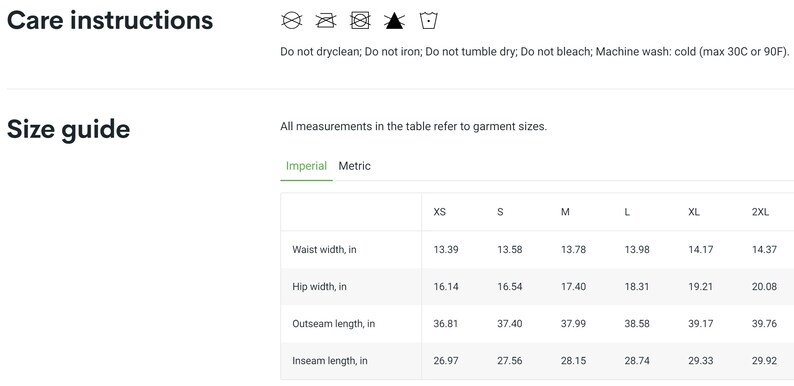Select the 26.97 inseam length value
Screen dimensions: 794x386
point(446,361)
